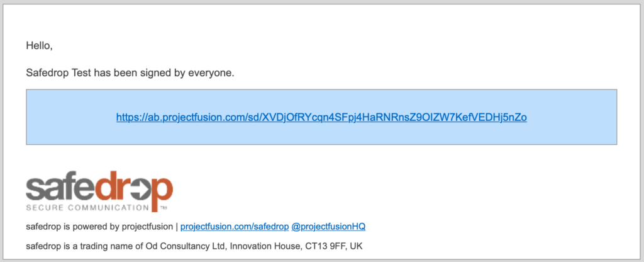Viewport: 644px width, 262px height.
Task: Click the empty left side of the light blue link box
Action: pos(69,117)
